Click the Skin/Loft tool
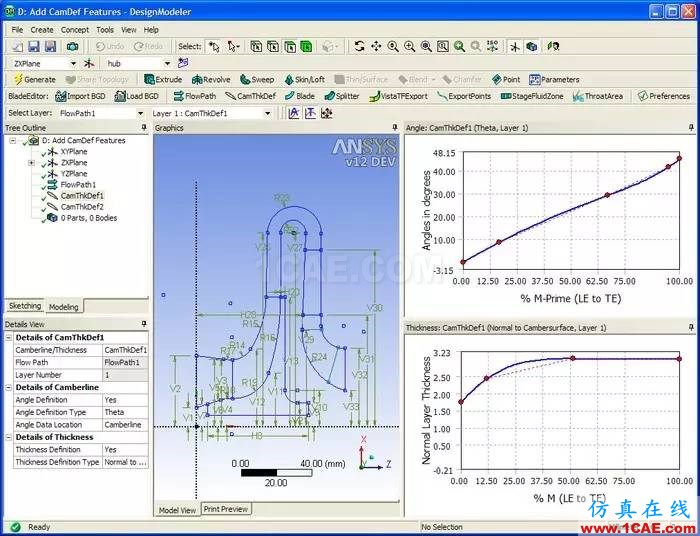This screenshot has height=536, width=700. (x=304, y=80)
